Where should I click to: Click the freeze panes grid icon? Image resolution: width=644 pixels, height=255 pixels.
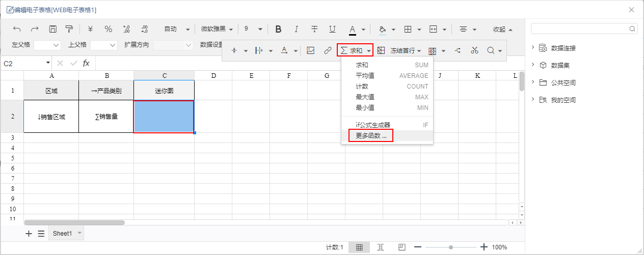[x=381, y=50]
